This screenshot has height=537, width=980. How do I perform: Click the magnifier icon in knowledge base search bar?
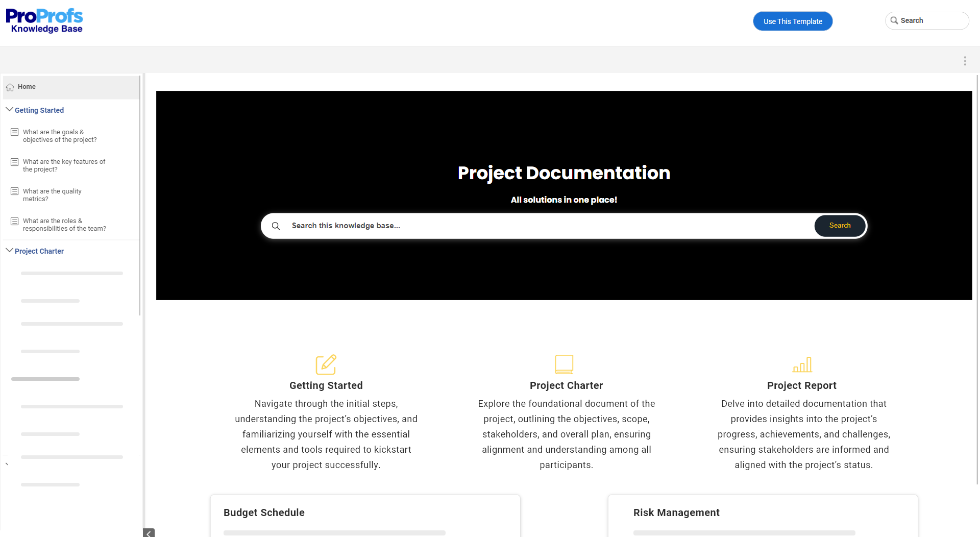coord(276,226)
